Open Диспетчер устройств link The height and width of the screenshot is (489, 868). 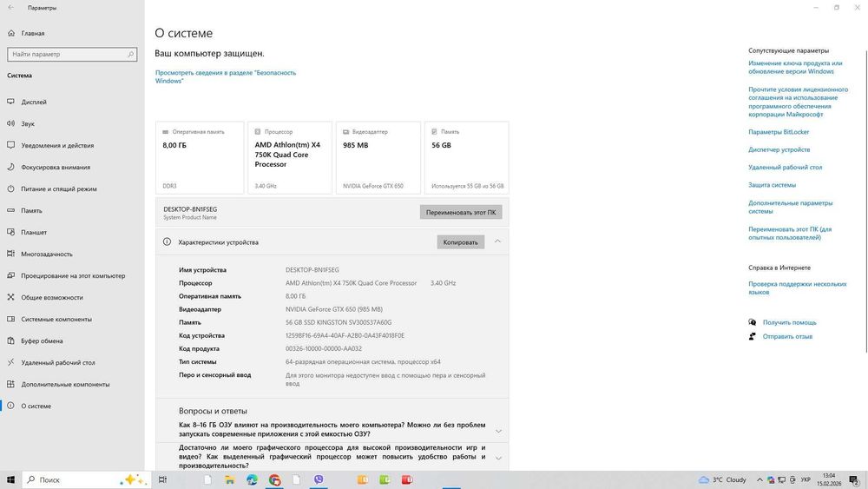pyautogui.click(x=779, y=149)
